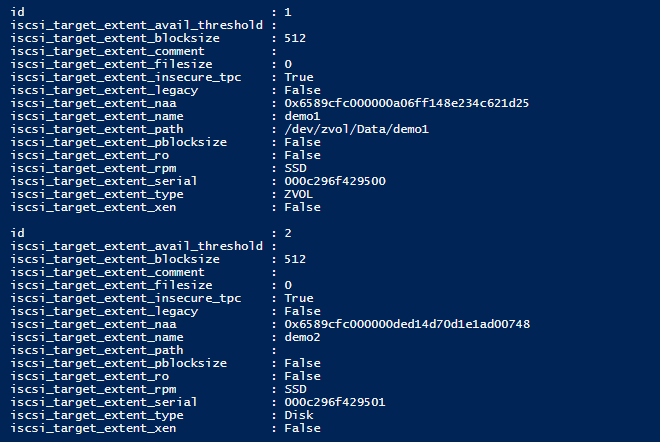
Task: Select the SSD rpm value for demo1
Action: coord(295,168)
